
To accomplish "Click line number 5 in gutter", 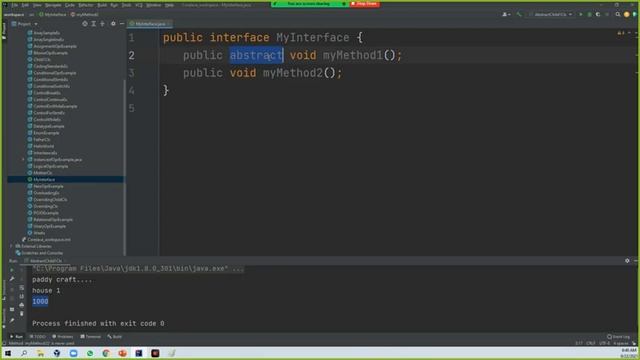I will click(131, 108).
